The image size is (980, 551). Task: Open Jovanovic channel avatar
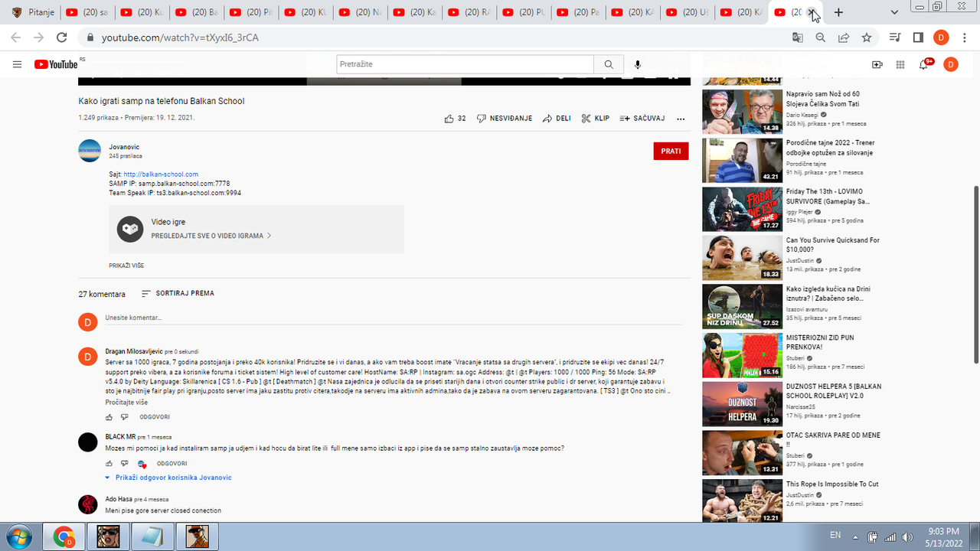90,151
